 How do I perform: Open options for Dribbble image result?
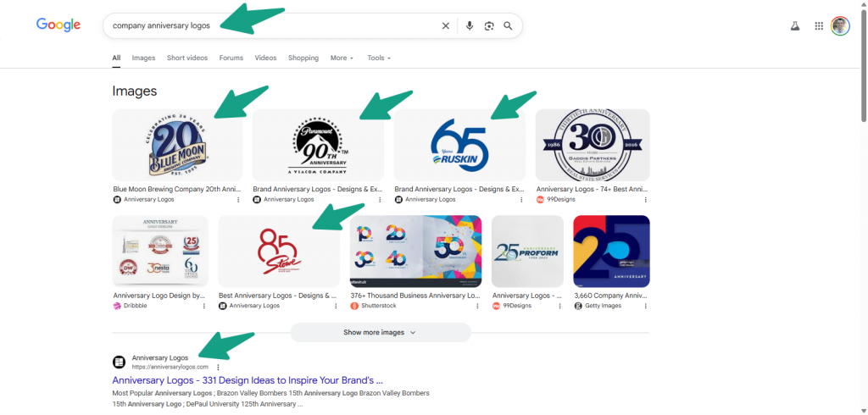[204, 306]
